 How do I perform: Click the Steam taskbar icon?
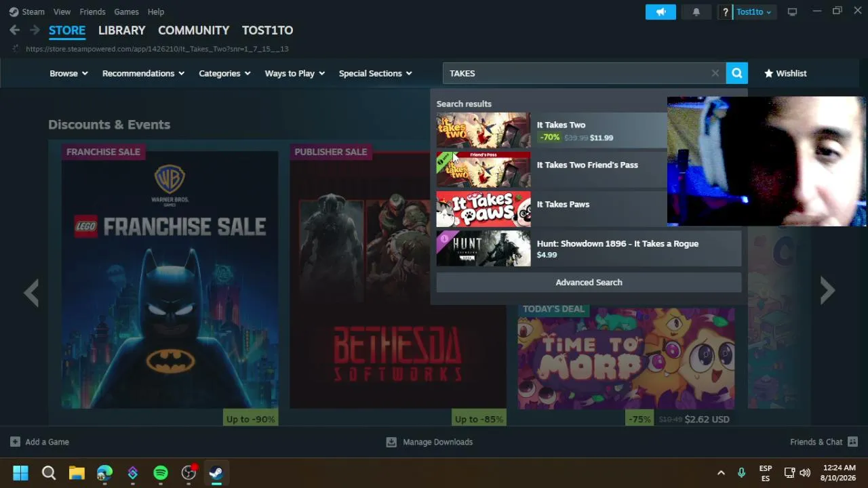[217, 473]
